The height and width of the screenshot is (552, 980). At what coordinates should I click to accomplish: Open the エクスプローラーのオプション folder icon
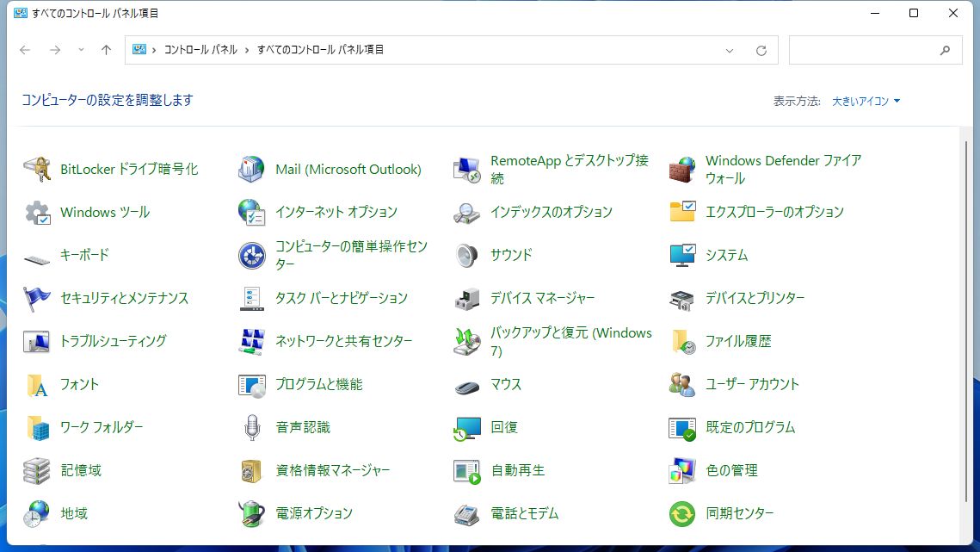coord(682,212)
